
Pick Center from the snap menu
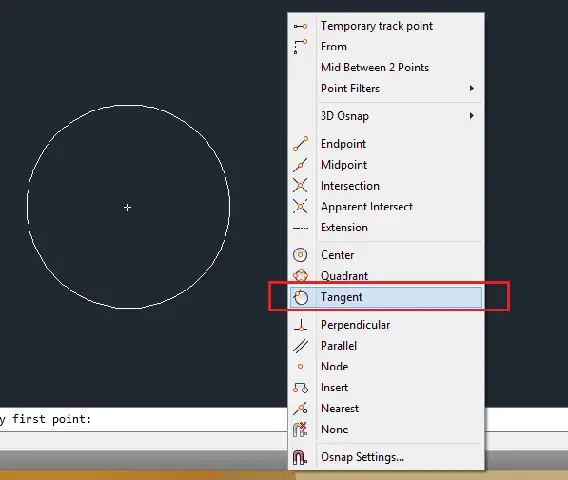click(x=386, y=255)
